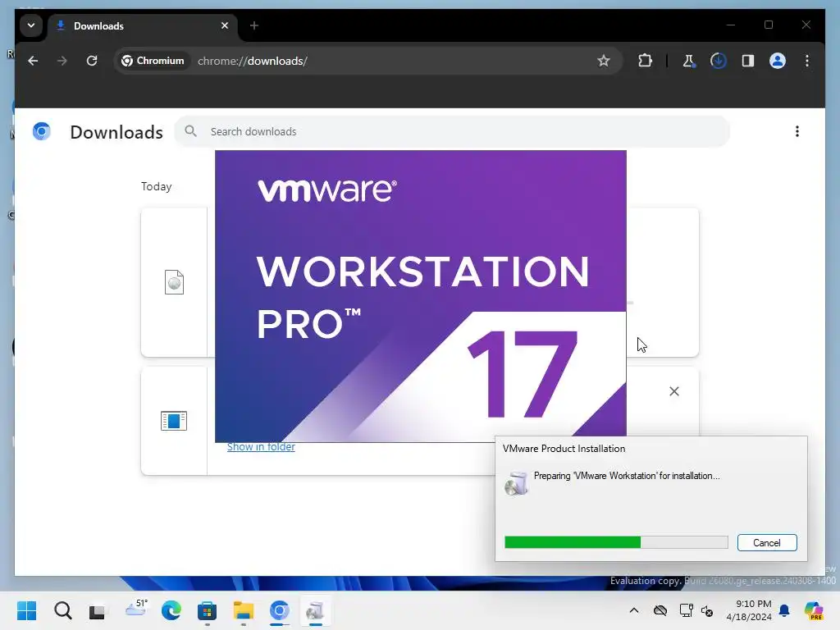840x630 pixels.
Task: Switch to VMware installer taskbar icon
Action: pyautogui.click(x=315, y=610)
